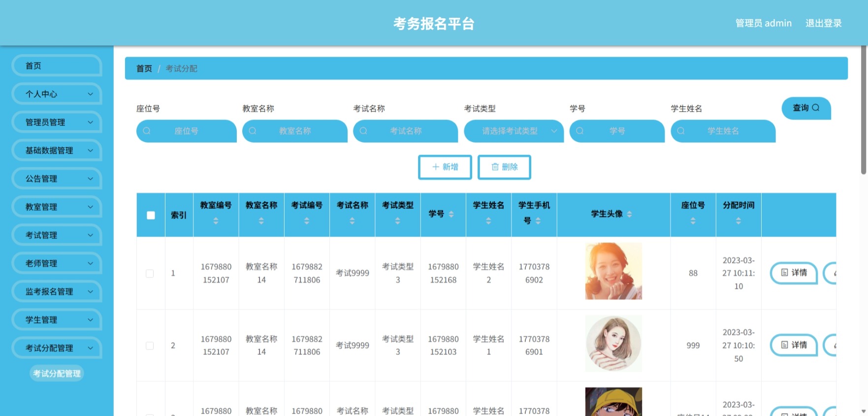The height and width of the screenshot is (416, 868).
Task: Check the checkbox for row 2
Action: coord(150,346)
